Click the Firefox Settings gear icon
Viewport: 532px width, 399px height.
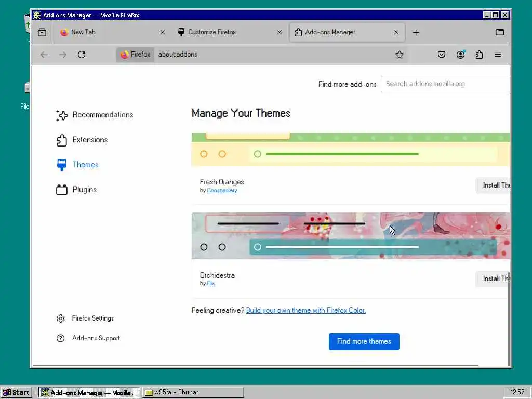pos(61,318)
